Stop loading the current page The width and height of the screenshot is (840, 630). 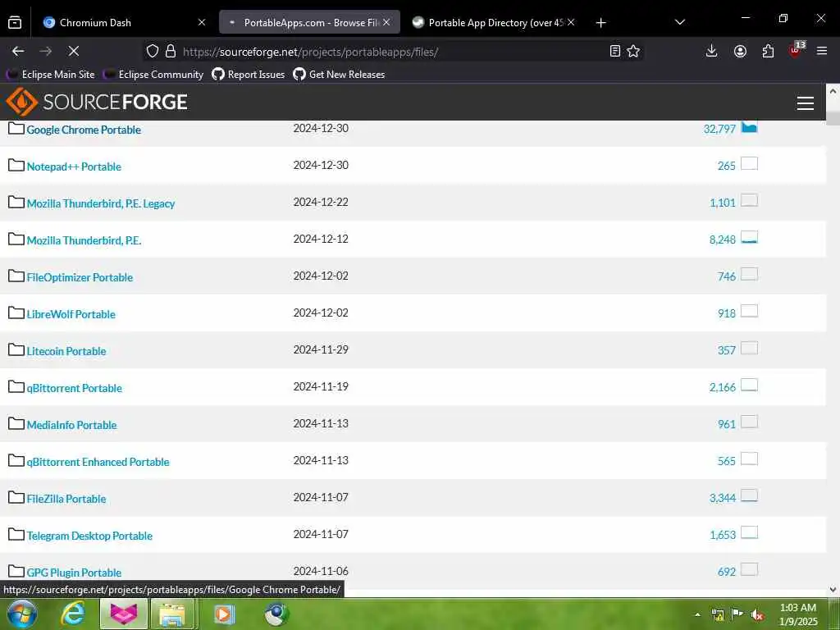pyautogui.click(x=74, y=52)
